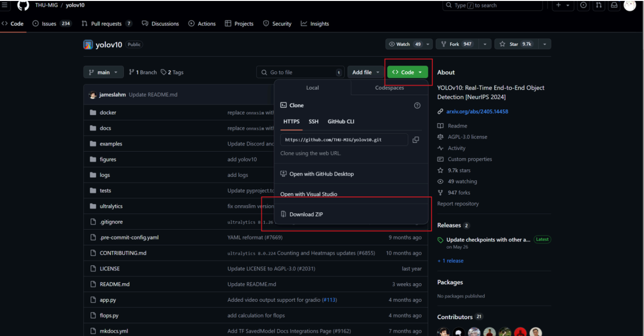Click the tests folder icon

click(93, 191)
